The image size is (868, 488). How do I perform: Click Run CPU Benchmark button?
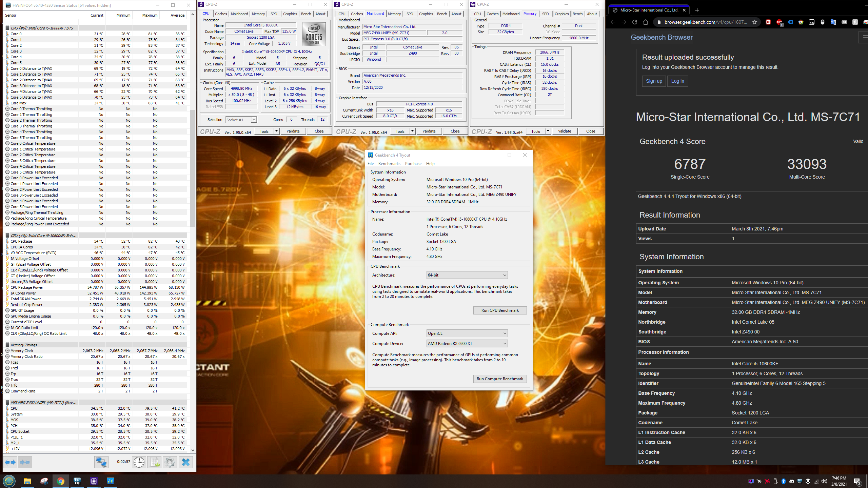coord(500,310)
